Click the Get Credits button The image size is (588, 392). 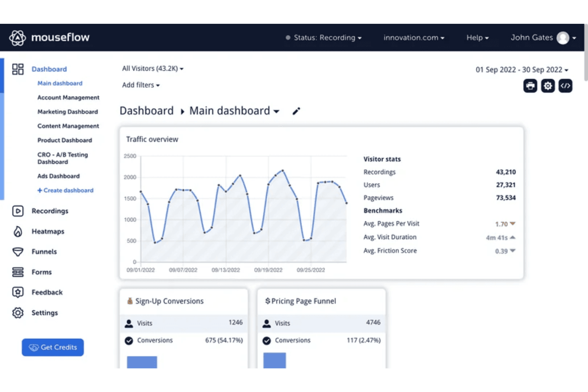tap(53, 348)
